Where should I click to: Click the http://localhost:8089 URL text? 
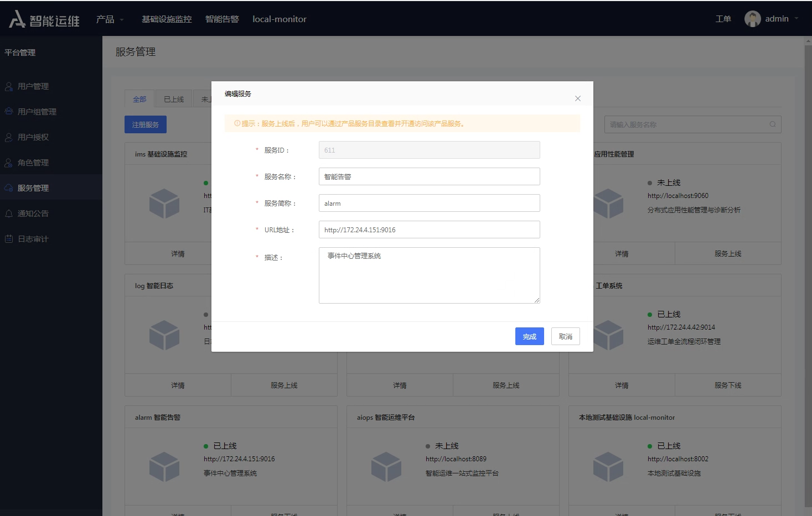point(456,459)
